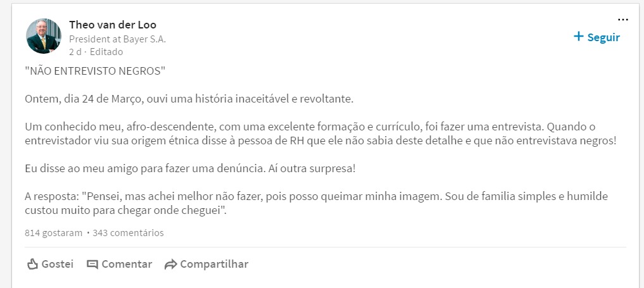Open the 343 comentários link
644x288 pixels.
128,233
